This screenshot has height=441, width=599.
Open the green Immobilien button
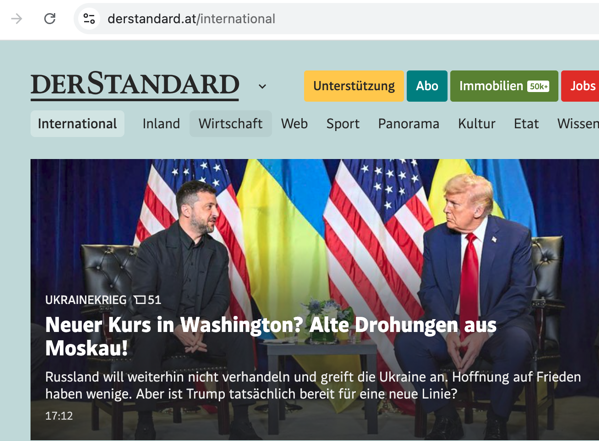[504, 86]
